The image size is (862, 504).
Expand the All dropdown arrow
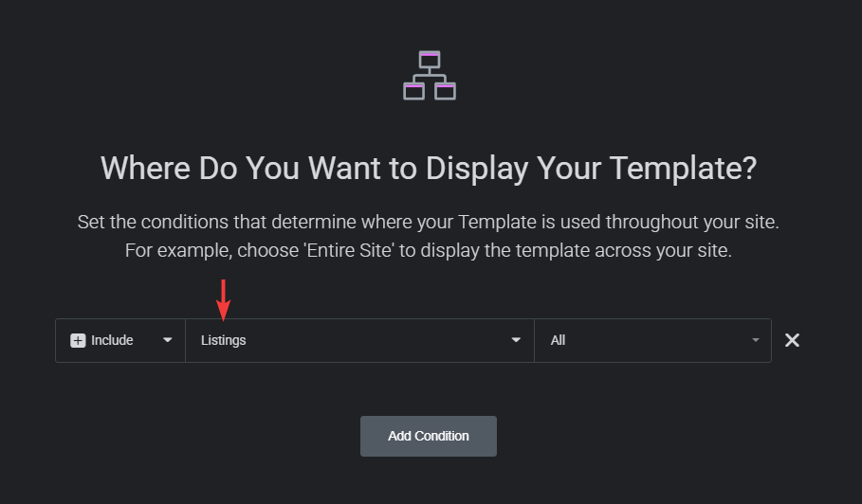pos(756,340)
